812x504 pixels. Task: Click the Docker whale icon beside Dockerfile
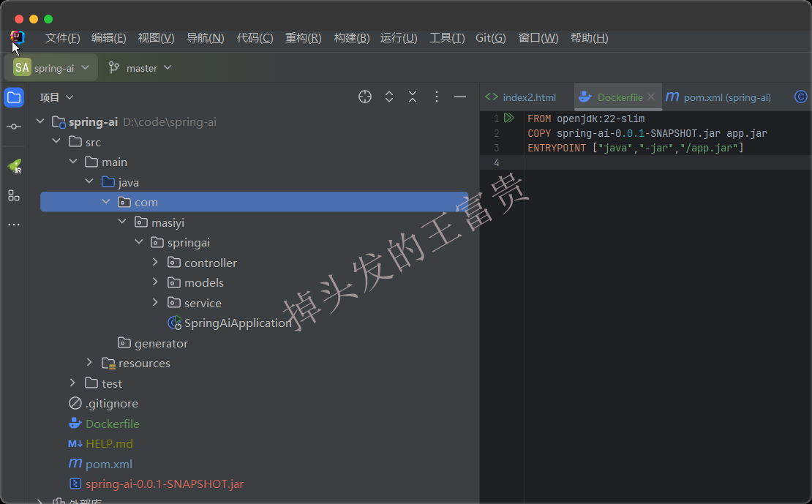pos(75,424)
